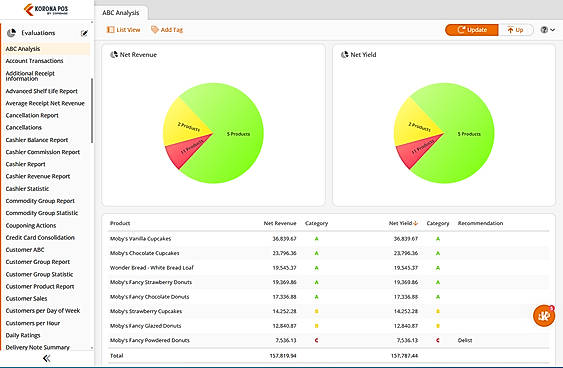
Task: Sort by Net Yield column arrow
Action: pos(415,223)
